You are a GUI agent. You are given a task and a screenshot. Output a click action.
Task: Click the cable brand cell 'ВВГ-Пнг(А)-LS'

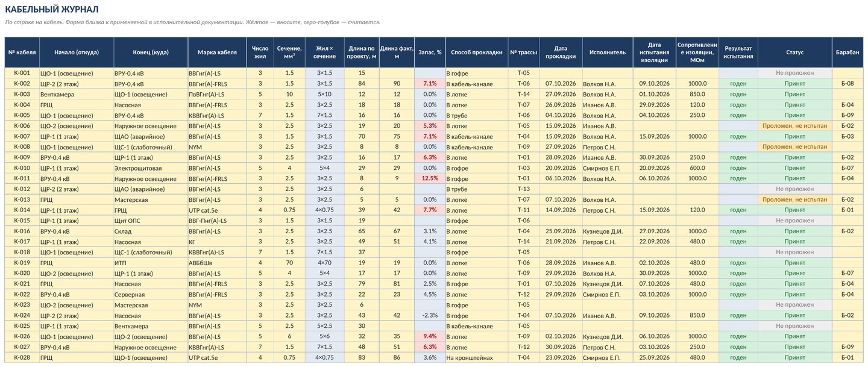click(x=217, y=221)
